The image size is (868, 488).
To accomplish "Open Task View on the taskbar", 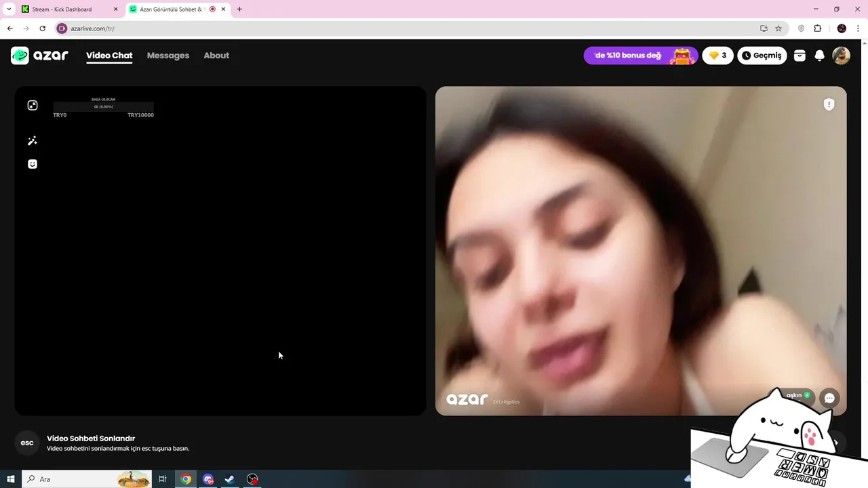I will [x=163, y=479].
